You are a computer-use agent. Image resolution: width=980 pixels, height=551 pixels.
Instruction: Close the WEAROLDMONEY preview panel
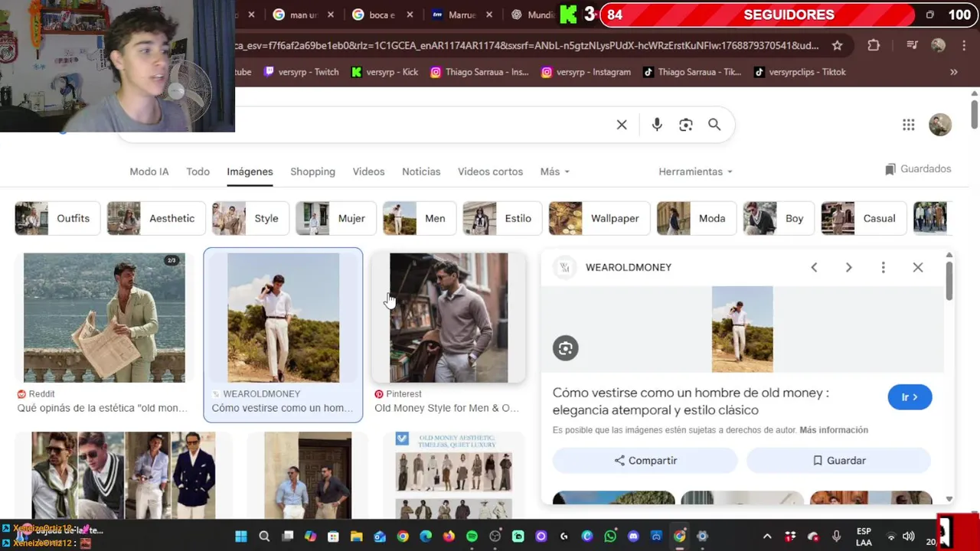click(918, 267)
